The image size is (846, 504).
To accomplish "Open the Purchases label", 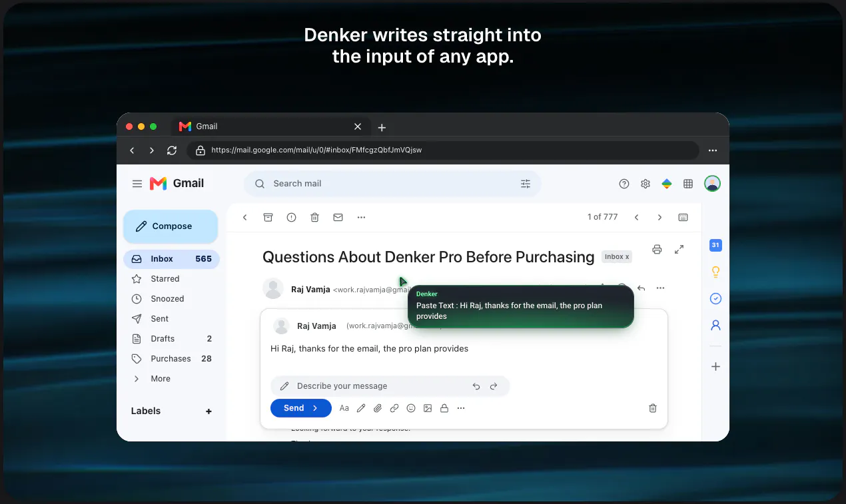I will tap(171, 359).
